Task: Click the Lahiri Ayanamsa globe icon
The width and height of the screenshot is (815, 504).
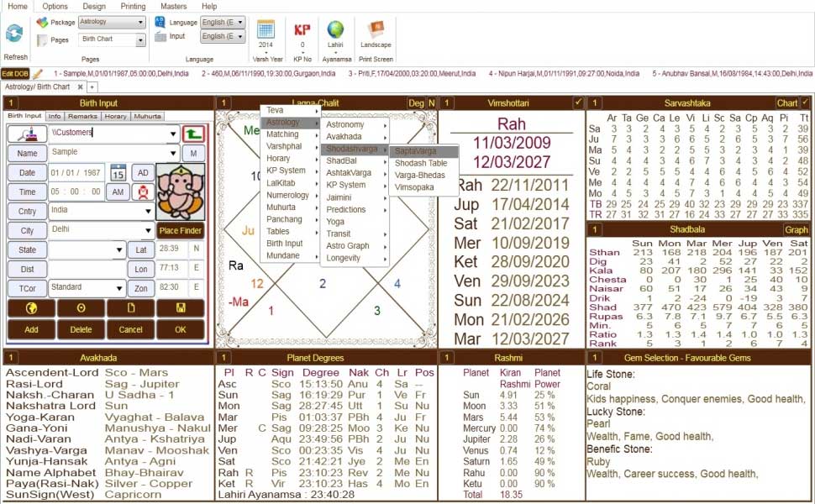Action: (x=335, y=29)
